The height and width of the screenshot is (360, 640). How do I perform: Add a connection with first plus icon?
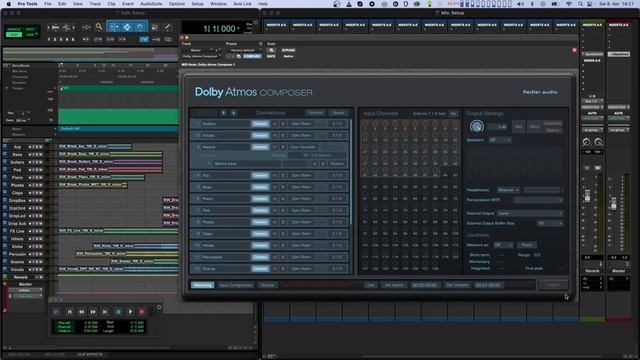[223, 113]
